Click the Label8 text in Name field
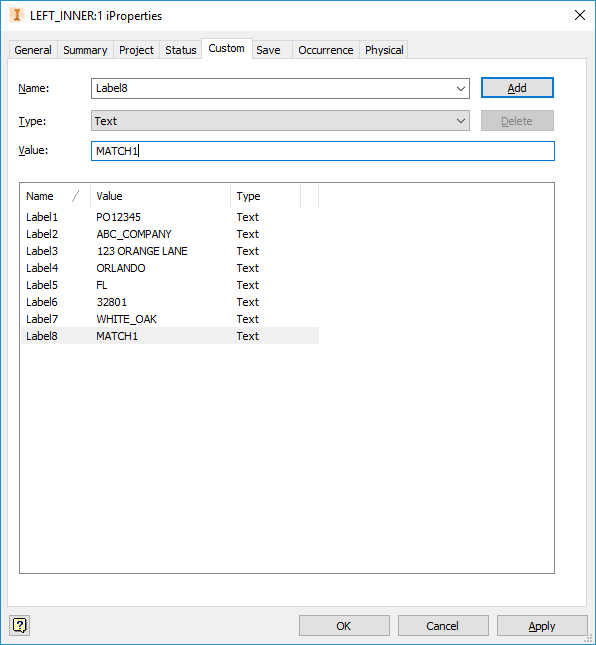The width and height of the screenshot is (596, 645). (x=111, y=88)
